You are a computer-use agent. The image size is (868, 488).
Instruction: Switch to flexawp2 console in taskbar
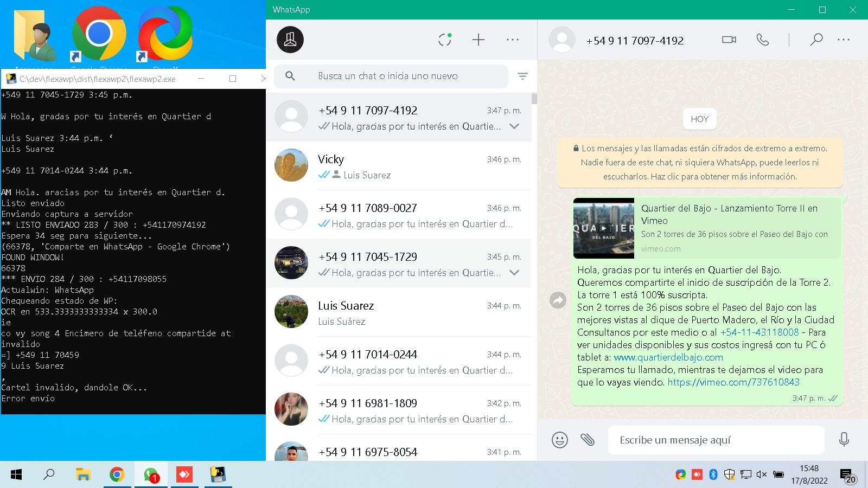pyautogui.click(x=218, y=475)
